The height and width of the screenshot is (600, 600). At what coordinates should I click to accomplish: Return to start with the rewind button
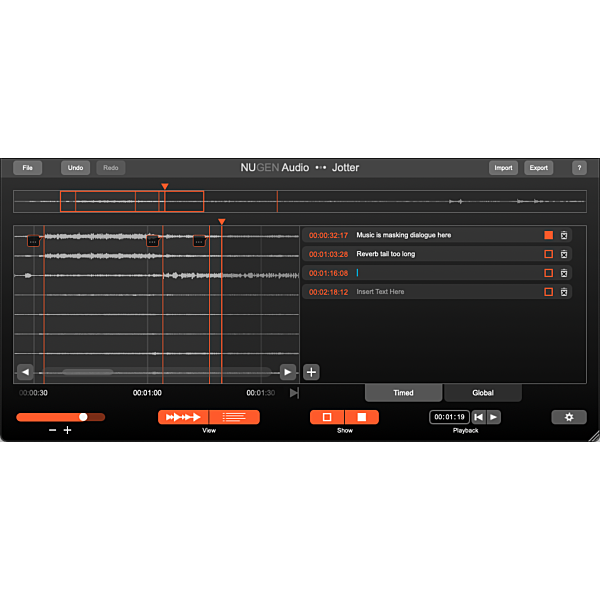(x=479, y=417)
